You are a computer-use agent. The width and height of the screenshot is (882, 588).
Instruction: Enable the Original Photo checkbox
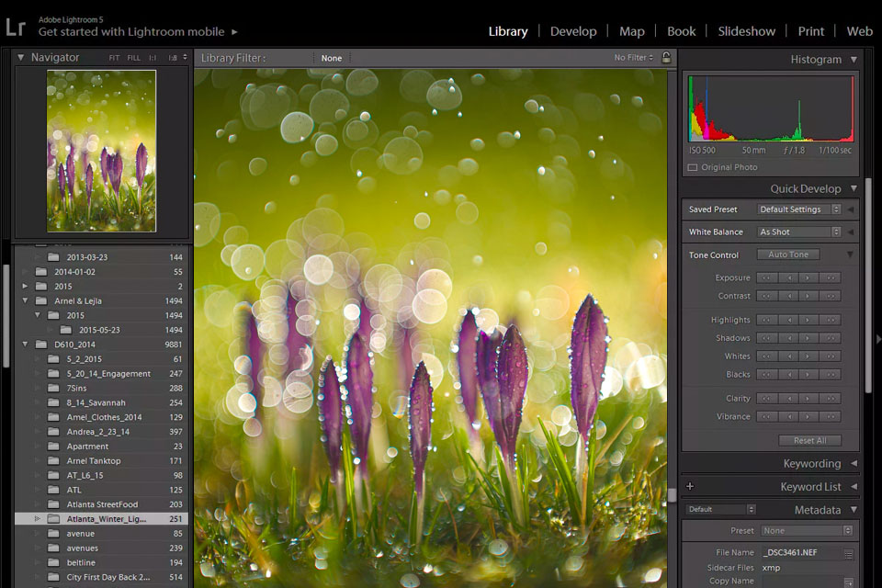pyautogui.click(x=693, y=168)
